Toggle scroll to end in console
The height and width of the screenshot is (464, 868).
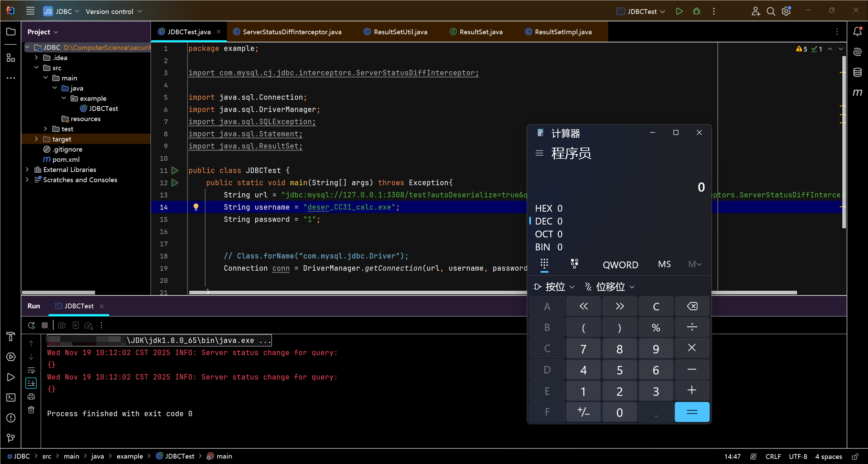point(31,383)
